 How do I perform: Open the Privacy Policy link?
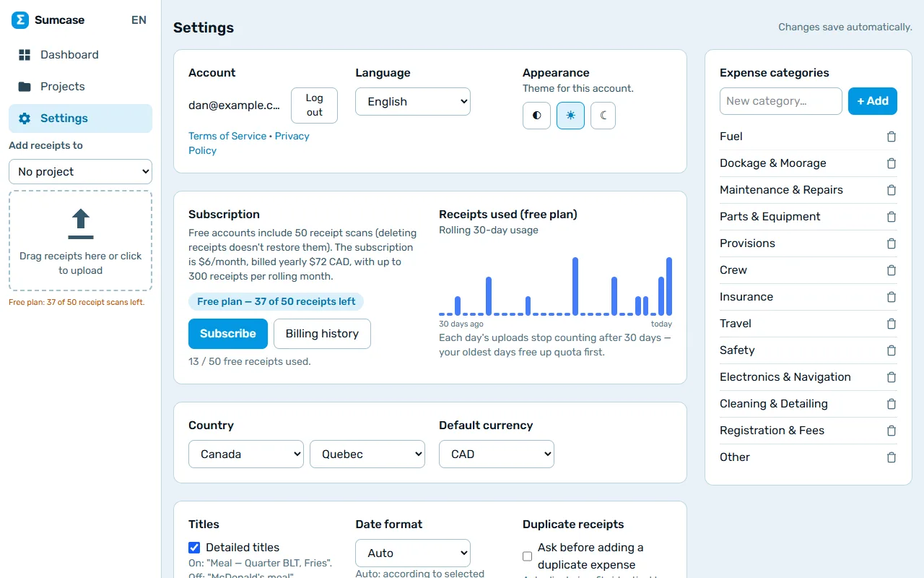[x=249, y=143]
